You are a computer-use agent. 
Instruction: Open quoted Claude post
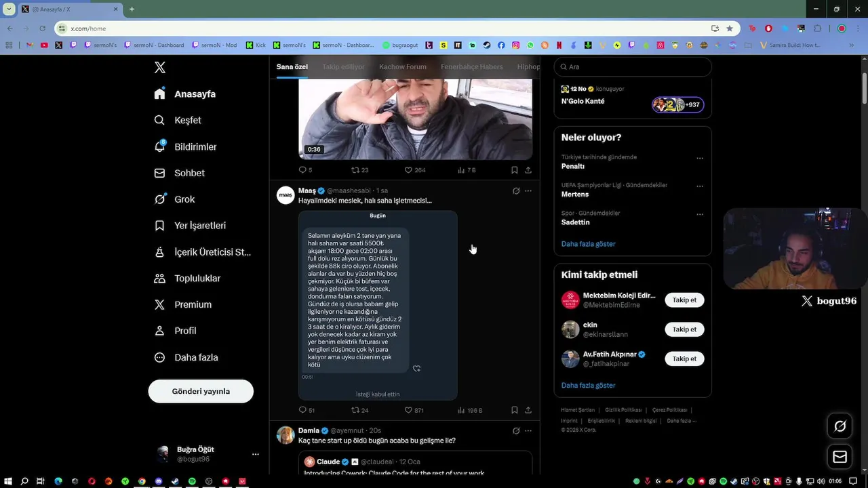pos(415,463)
